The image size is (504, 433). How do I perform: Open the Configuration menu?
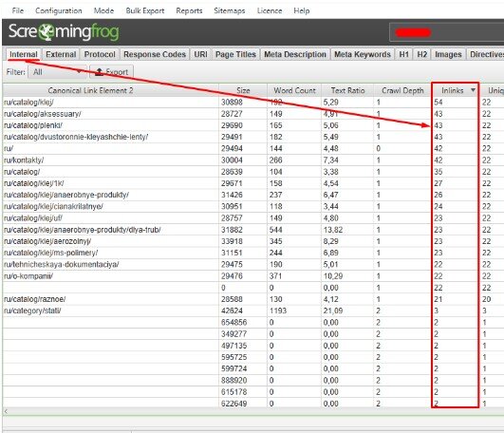tap(59, 10)
